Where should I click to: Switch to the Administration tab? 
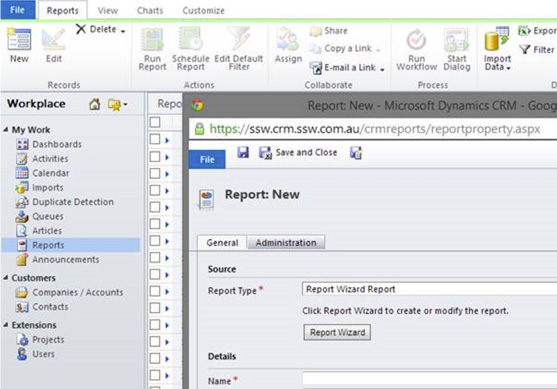[x=286, y=243]
